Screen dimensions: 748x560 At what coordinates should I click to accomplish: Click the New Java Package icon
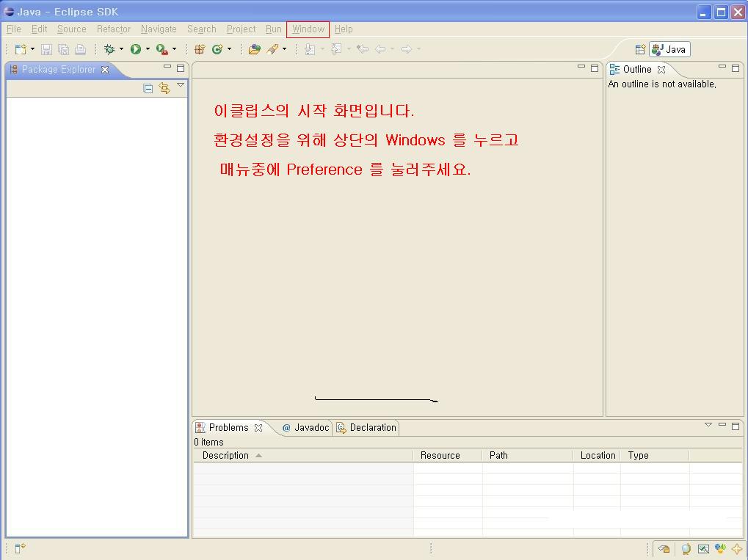tap(200, 49)
